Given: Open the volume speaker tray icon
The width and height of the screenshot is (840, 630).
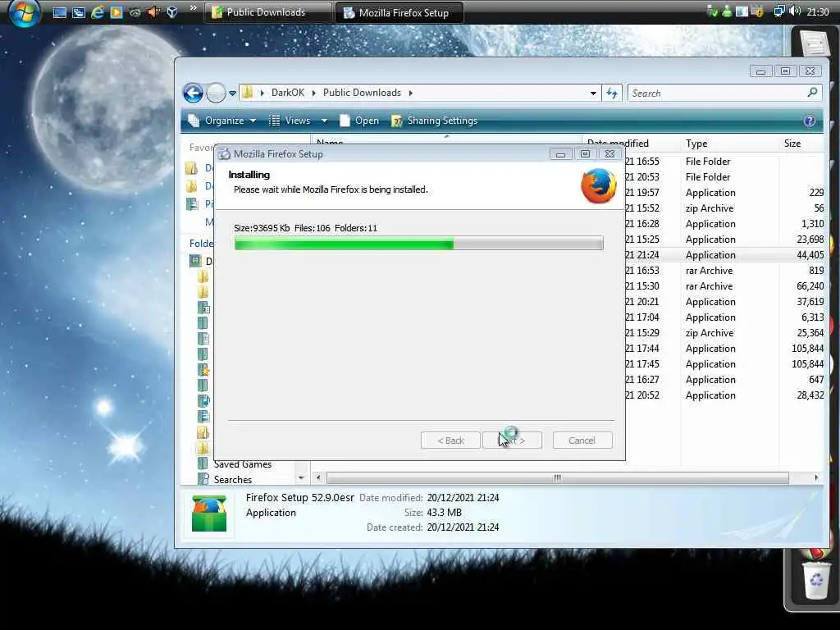Looking at the screenshot, I should [795, 11].
